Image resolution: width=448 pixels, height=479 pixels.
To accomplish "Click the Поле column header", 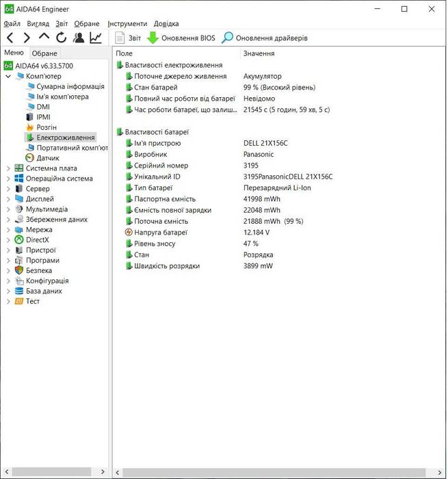I will 124,53.
